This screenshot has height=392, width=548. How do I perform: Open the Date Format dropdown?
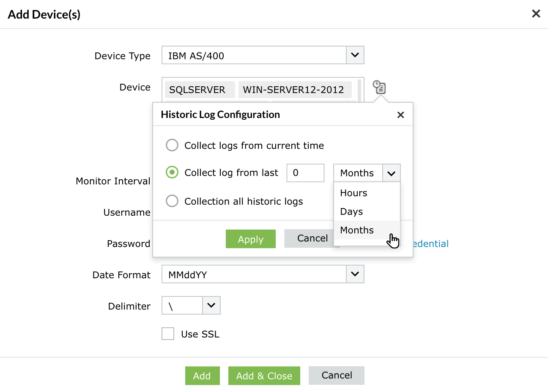pos(355,274)
